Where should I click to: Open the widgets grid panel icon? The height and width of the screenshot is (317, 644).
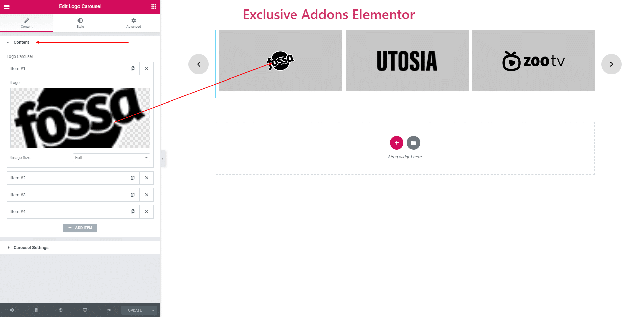[154, 7]
